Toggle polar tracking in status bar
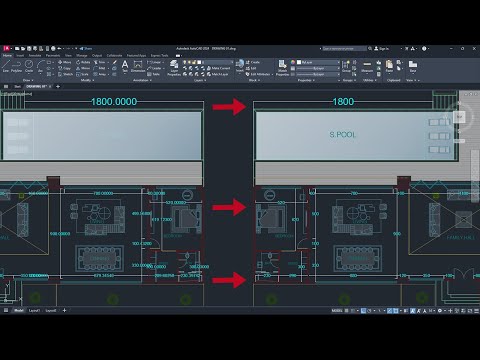 pyautogui.click(x=369, y=311)
